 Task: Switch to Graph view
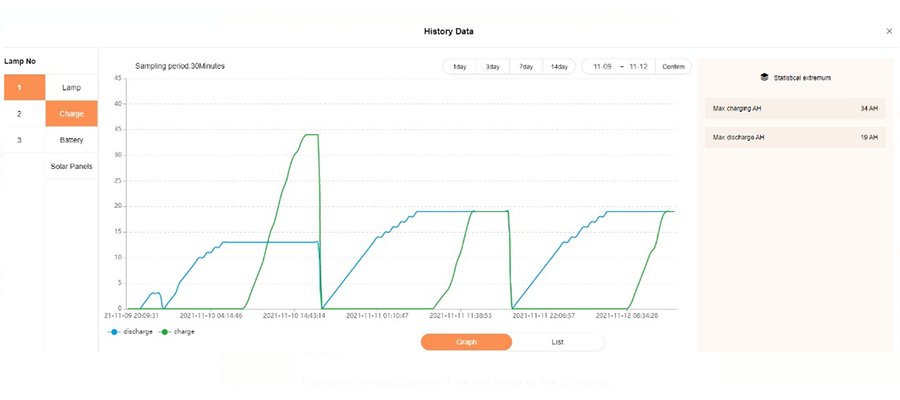point(467,342)
